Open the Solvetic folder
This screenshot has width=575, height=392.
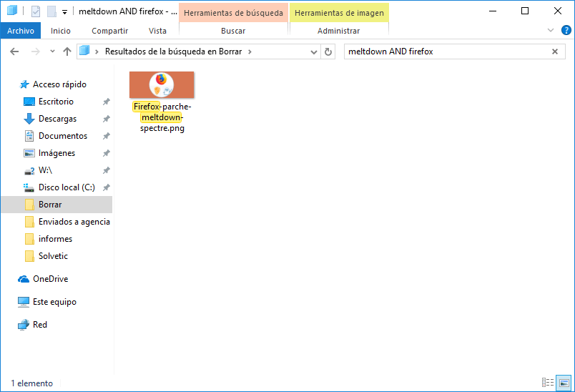[x=53, y=256]
